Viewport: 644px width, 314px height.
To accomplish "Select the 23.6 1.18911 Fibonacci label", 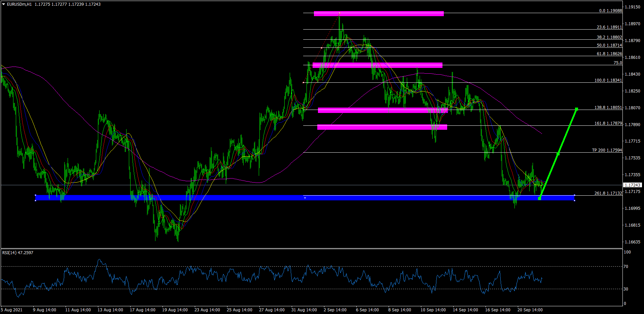I will (609, 27).
